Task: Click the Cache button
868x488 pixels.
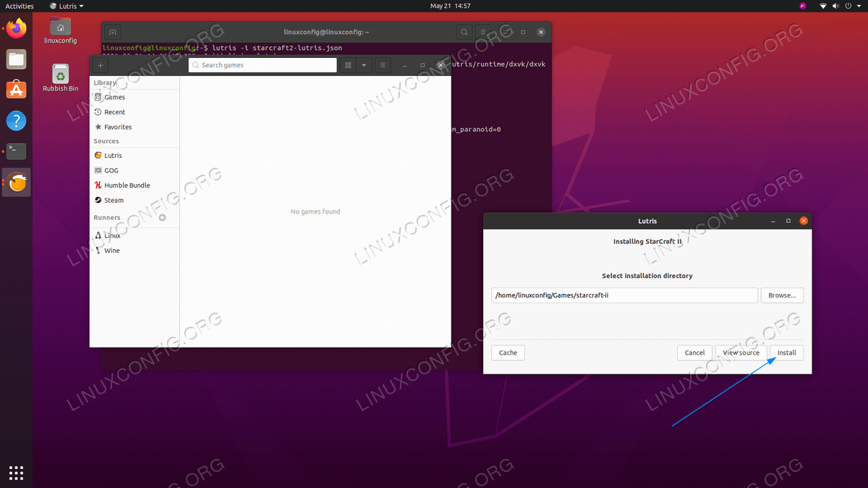Action: click(508, 353)
